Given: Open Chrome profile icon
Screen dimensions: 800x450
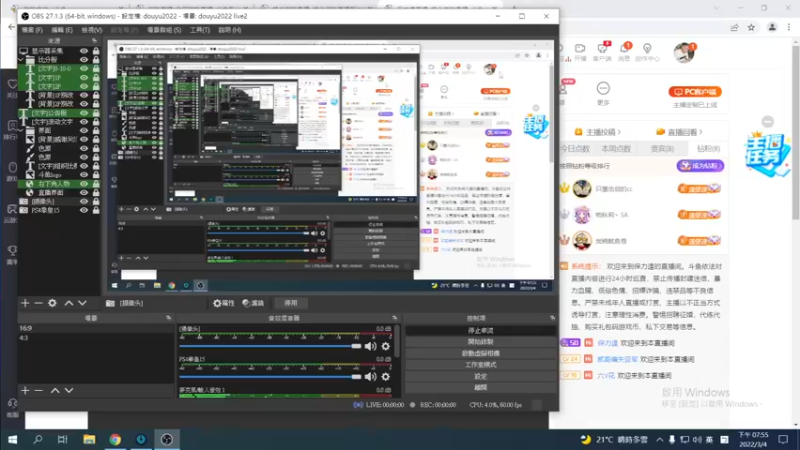Looking at the screenshot, I should (x=772, y=28).
